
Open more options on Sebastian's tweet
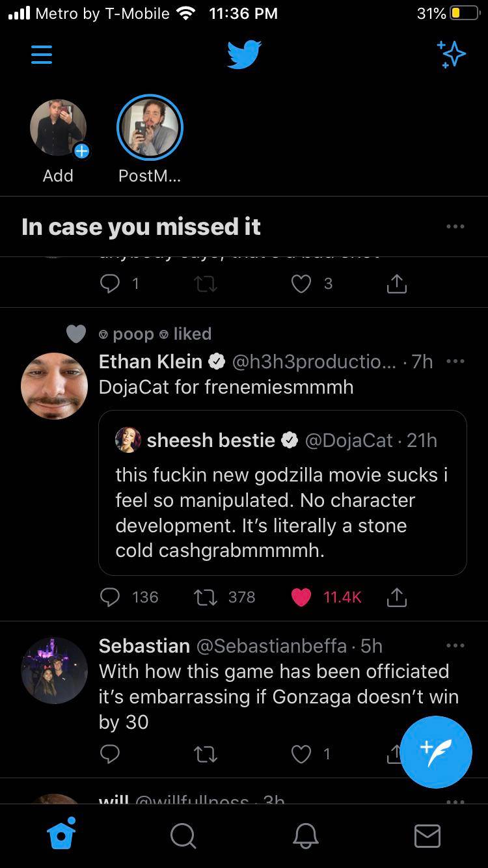(x=455, y=645)
